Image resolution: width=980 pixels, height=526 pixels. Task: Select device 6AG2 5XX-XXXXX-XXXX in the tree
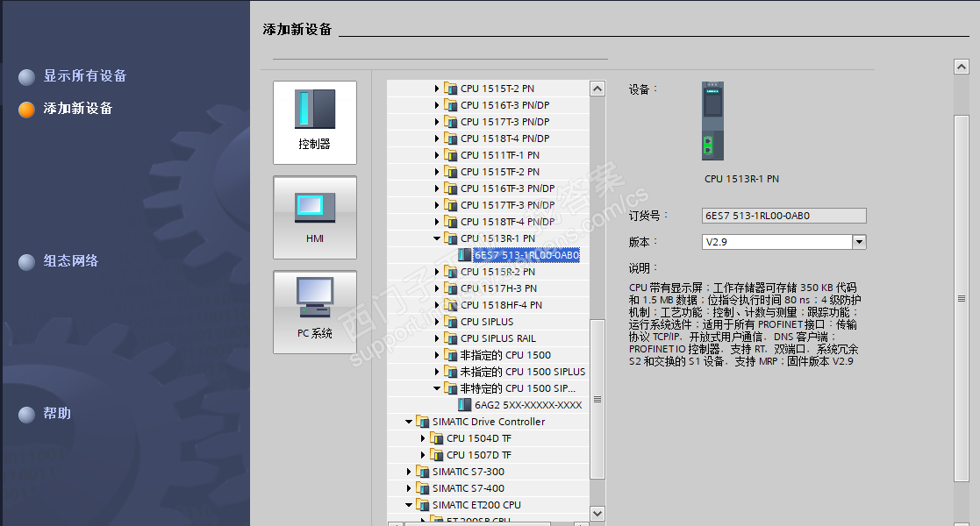(528, 405)
